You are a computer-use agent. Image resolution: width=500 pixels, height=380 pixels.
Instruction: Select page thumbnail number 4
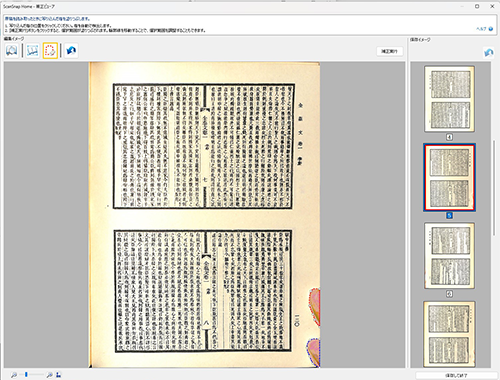(x=449, y=99)
